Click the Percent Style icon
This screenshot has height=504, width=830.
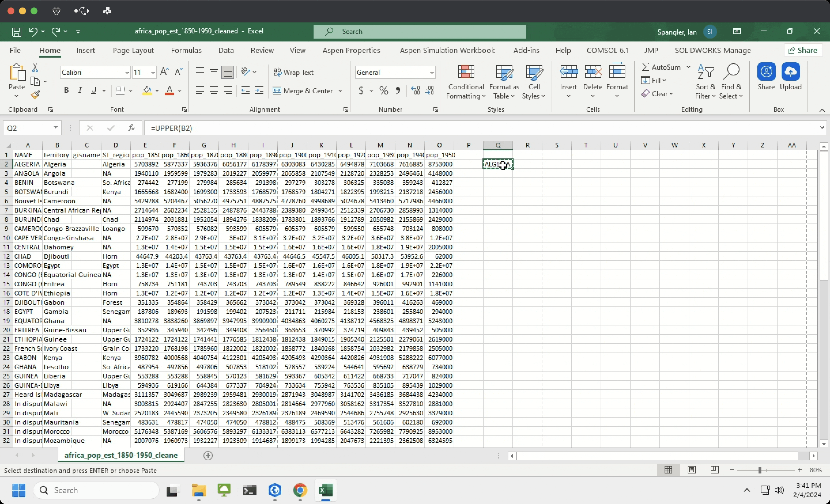pyautogui.click(x=384, y=90)
